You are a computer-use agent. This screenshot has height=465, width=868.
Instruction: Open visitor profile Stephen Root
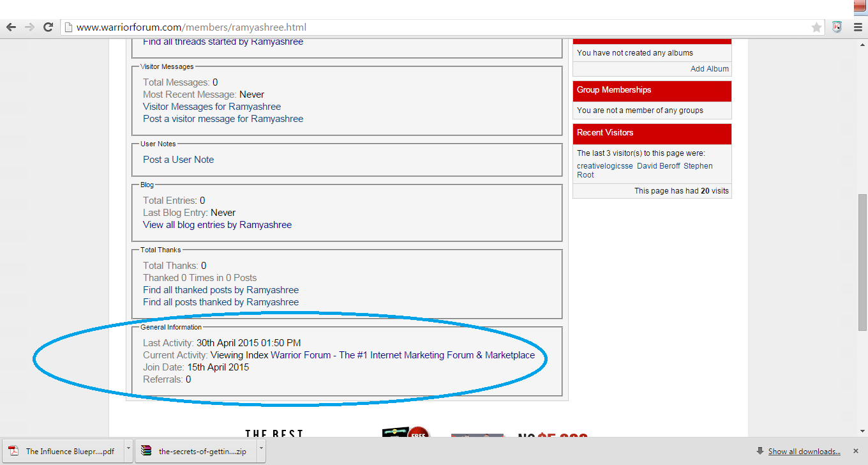tap(645, 171)
